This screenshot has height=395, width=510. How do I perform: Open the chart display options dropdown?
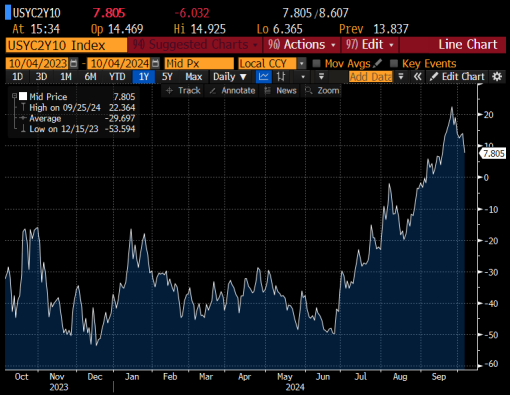click(x=321, y=77)
